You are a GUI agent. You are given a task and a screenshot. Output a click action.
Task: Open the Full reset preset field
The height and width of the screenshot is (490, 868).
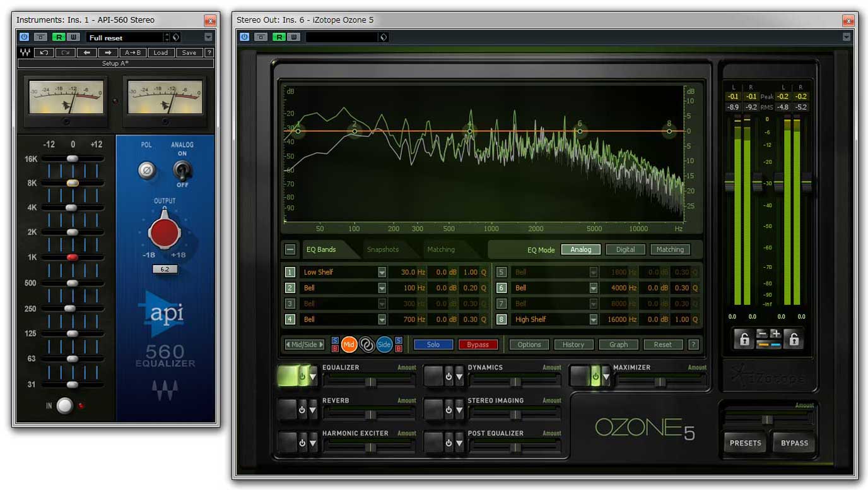click(x=124, y=37)
